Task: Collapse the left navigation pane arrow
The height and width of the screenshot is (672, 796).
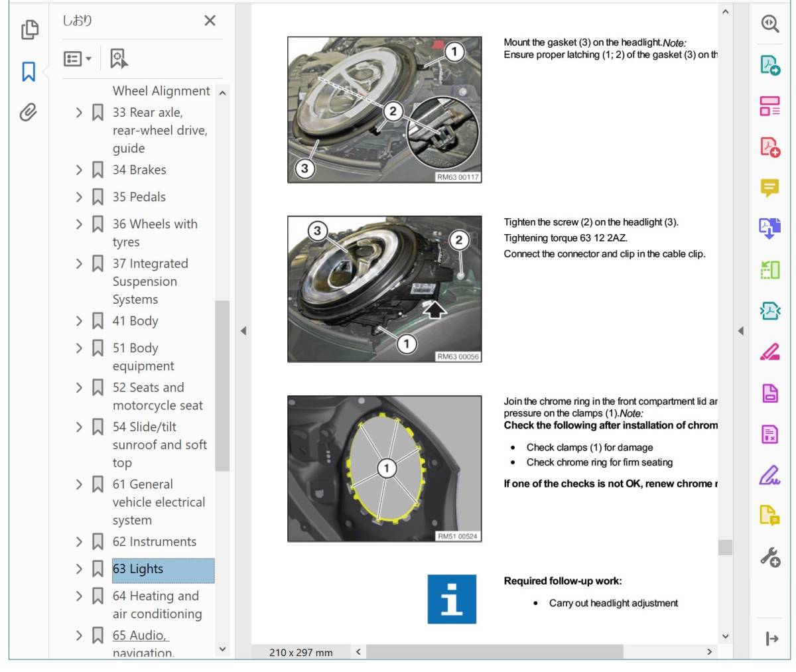Action: click(x=243, y=330)
